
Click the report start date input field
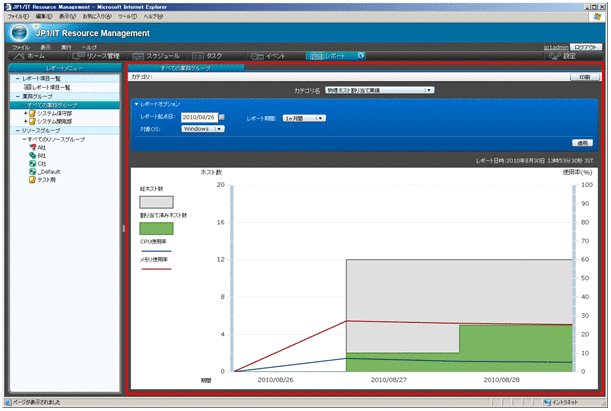[x=199, y=118]
